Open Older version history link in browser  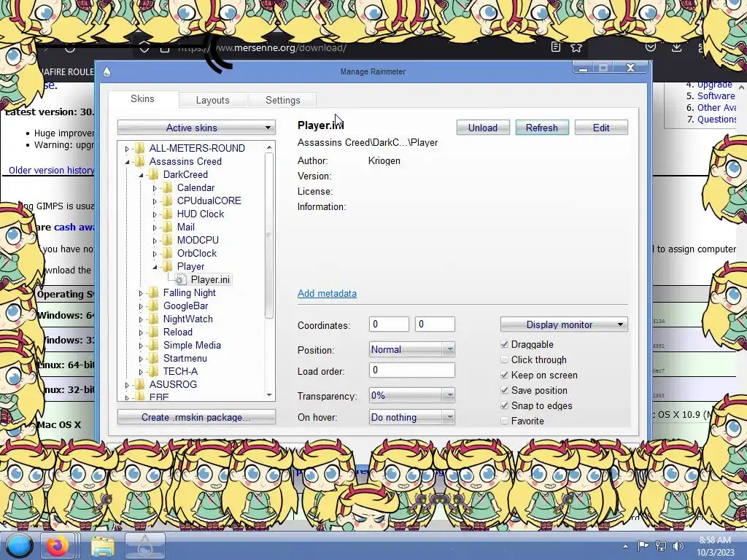point(52,170)
